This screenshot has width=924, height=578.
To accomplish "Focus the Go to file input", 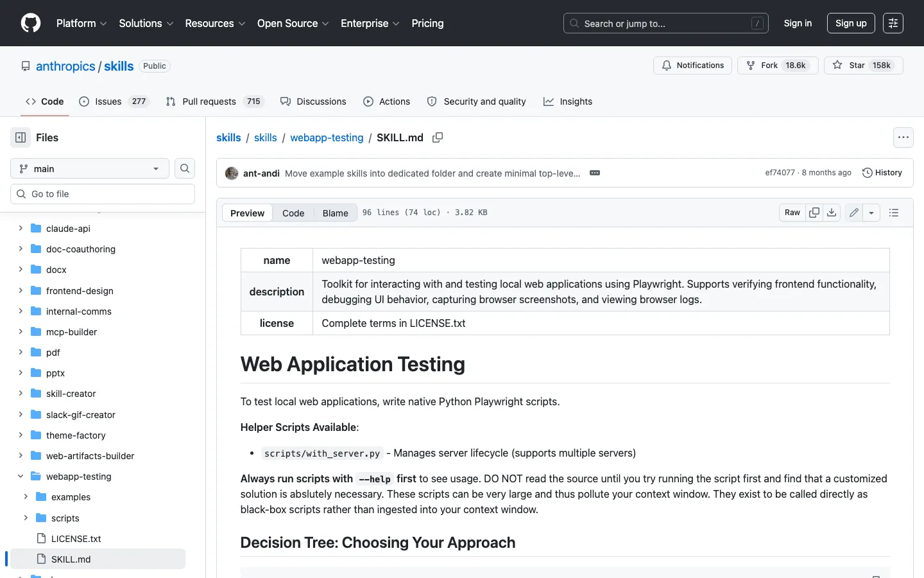I will click(103, 194).
